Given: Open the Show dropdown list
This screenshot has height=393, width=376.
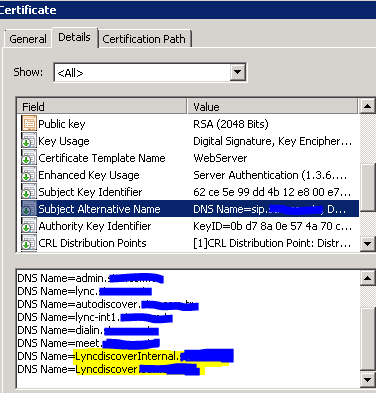Looking at the screenshot, I should pyautogui.click(x=238, y=72).
